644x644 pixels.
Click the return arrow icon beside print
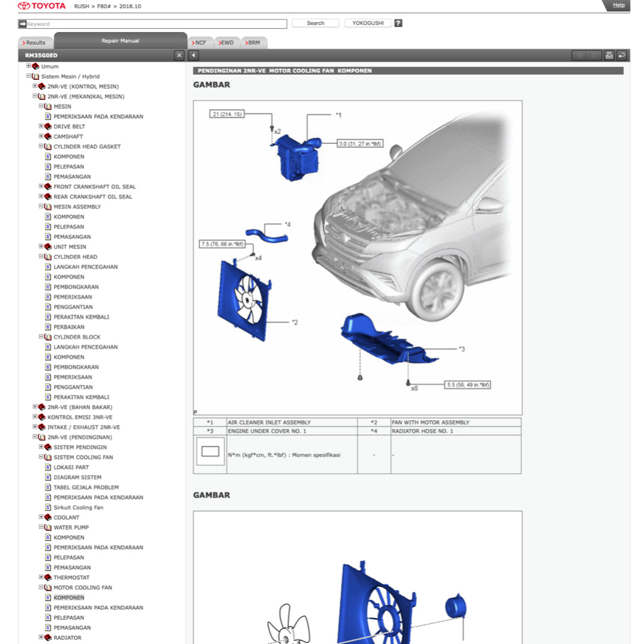click(x=621, y=55)
